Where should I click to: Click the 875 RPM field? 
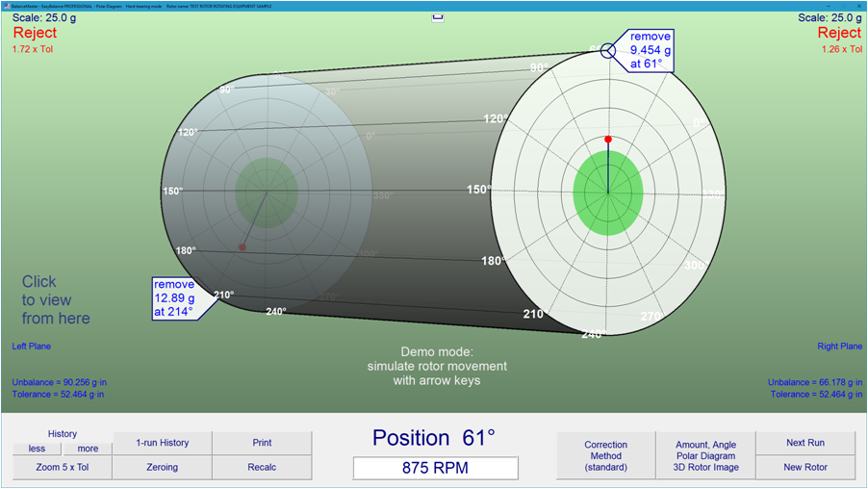click(x=436, y=468)
